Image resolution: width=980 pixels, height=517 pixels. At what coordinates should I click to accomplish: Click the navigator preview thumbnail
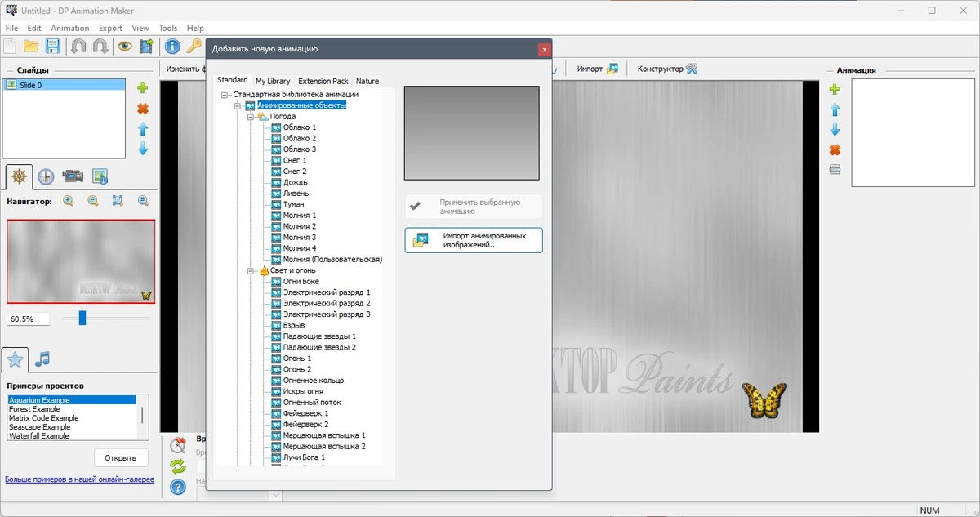point(81,261)
